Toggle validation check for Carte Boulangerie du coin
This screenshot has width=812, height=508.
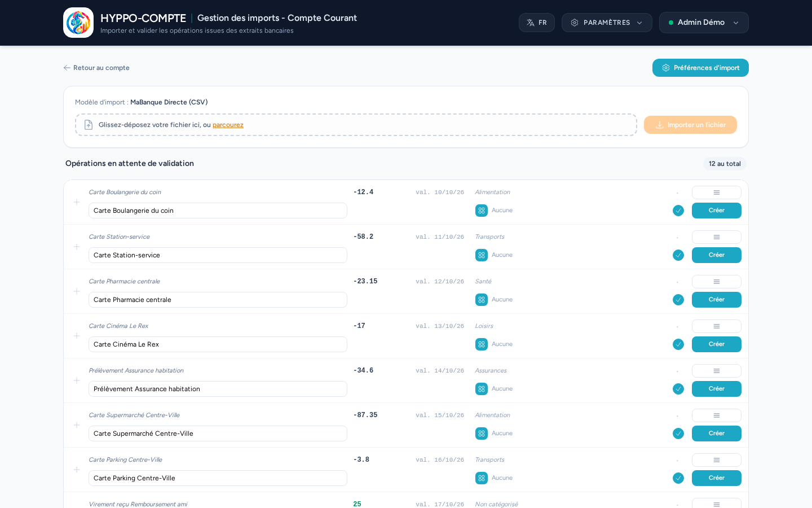pos(678,211)
